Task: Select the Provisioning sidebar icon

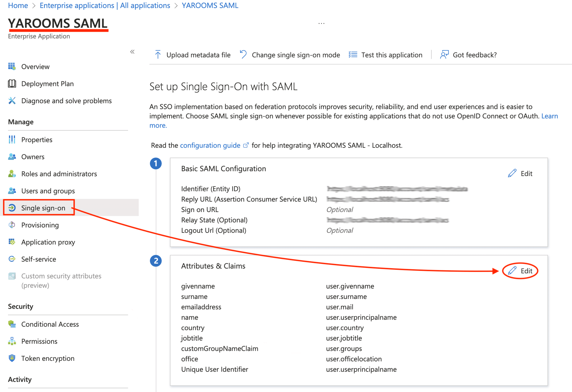Action: (12, 225)
